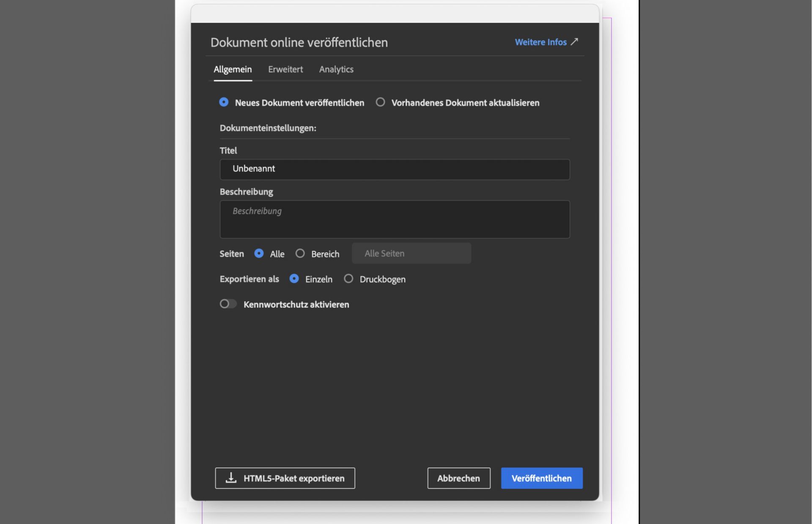Click inside the Beschreibung text area

(394, 219)
